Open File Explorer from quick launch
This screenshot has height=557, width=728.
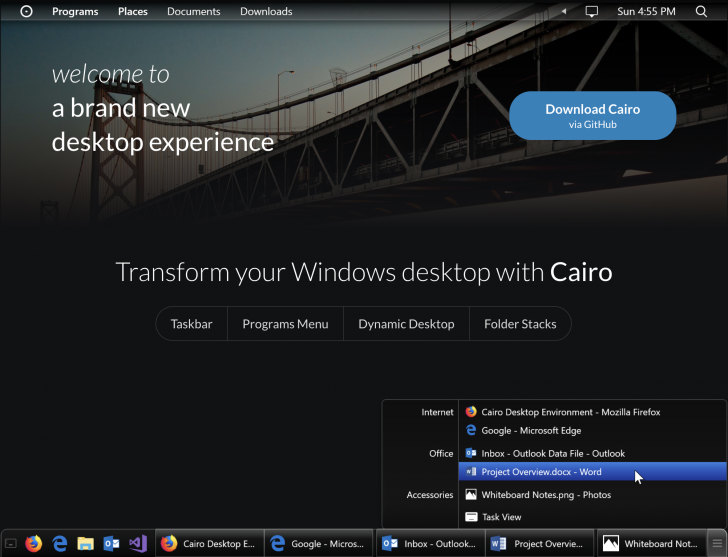point(85,544)
